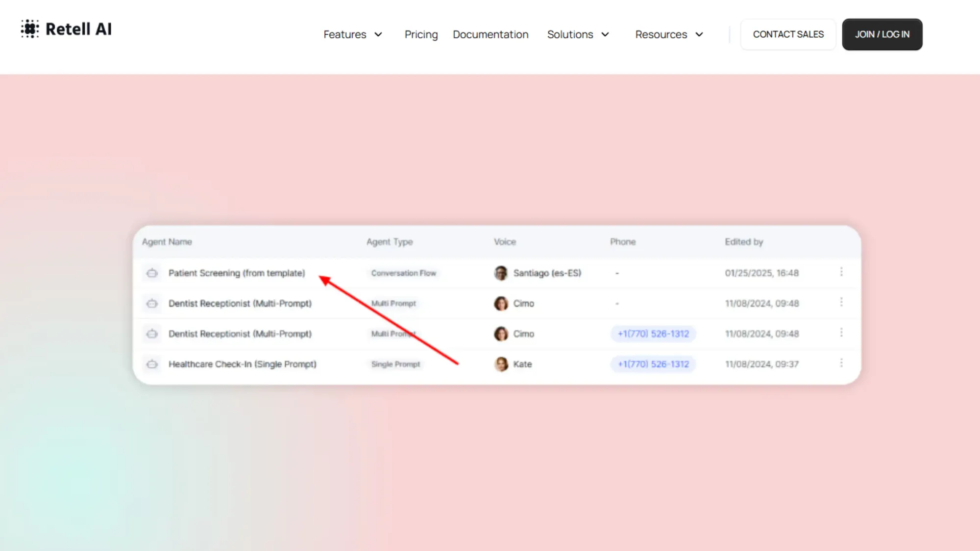Click the Retell AI logo icon
Screen dimensions: 980x551
[x=30, y=29]
